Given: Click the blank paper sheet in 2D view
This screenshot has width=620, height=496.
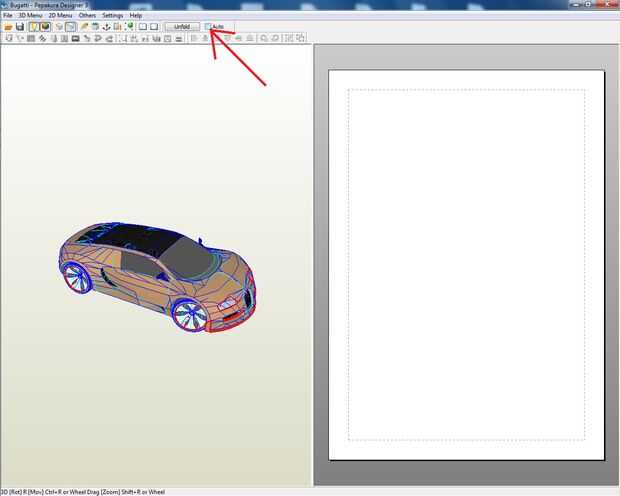Looking at the screenshot, I should point(467,265).
